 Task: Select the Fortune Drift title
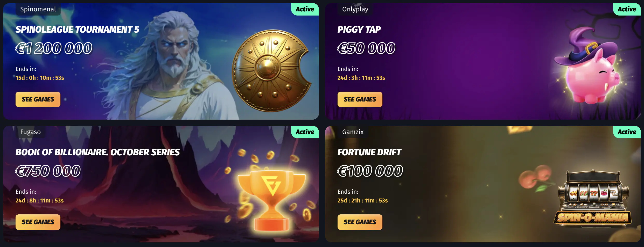pos(369,152)
